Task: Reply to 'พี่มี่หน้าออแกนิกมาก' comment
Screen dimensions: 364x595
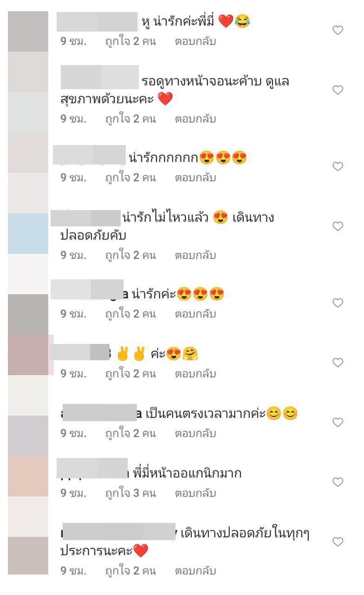Action: tap(195, 493)
